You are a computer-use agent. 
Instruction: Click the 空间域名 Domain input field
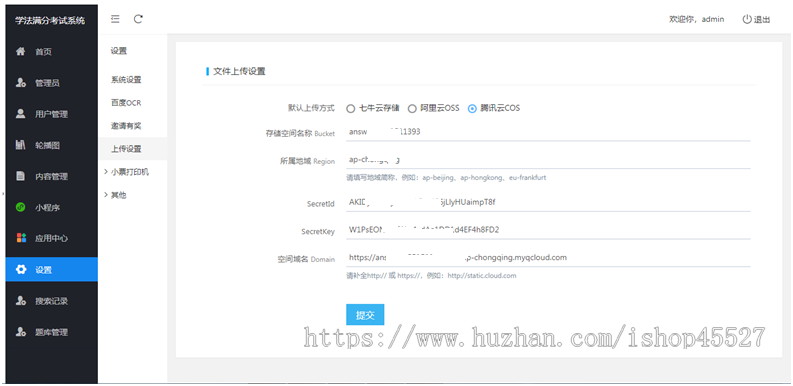(x=548, y=258)
